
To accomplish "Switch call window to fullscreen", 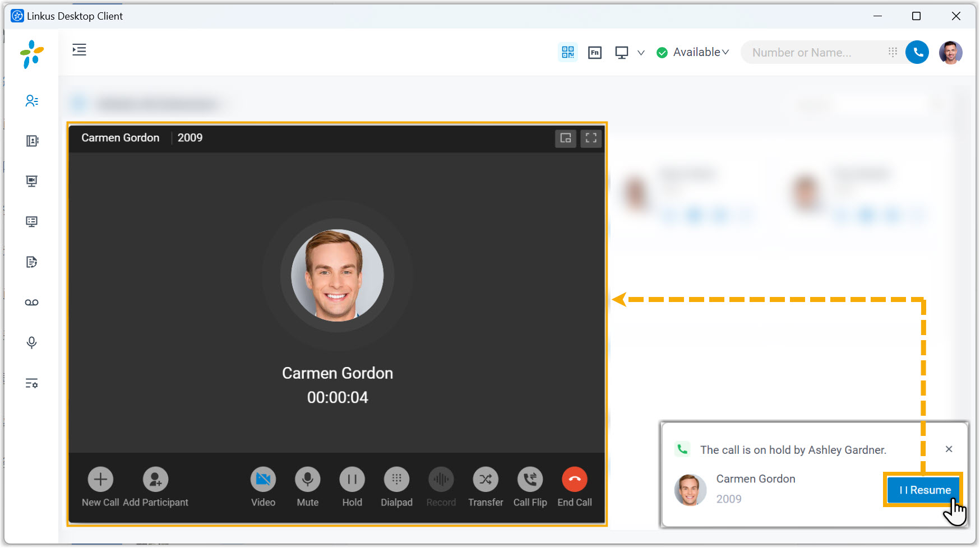I will pyautogui.click(x=591, y=138).
